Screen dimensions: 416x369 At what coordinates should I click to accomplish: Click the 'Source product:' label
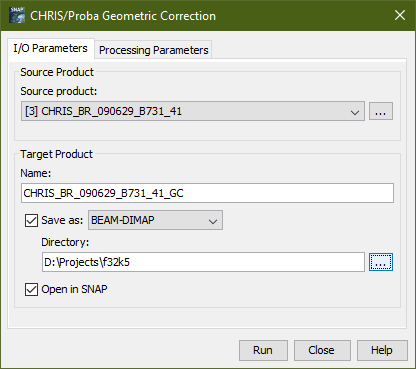[x=59, y=91]
